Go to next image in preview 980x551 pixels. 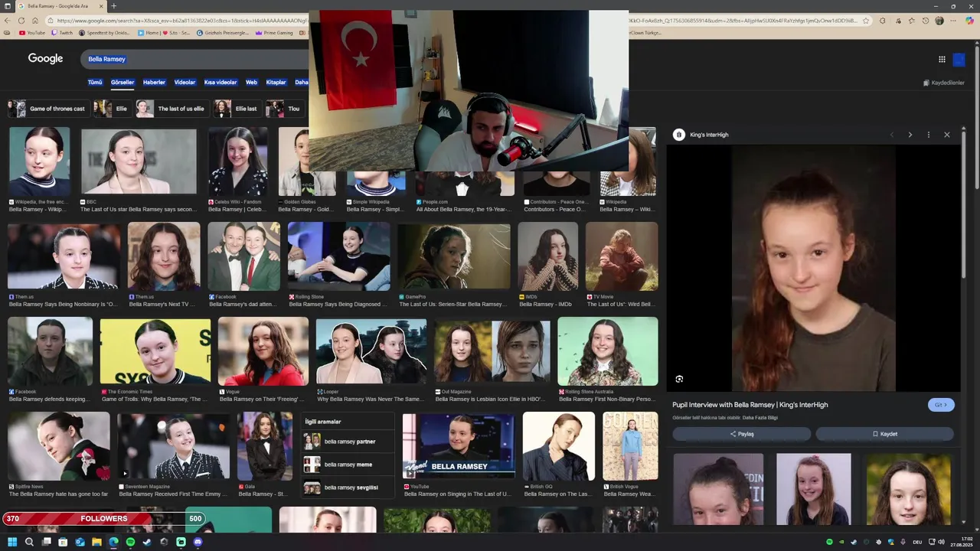point(910,135)
